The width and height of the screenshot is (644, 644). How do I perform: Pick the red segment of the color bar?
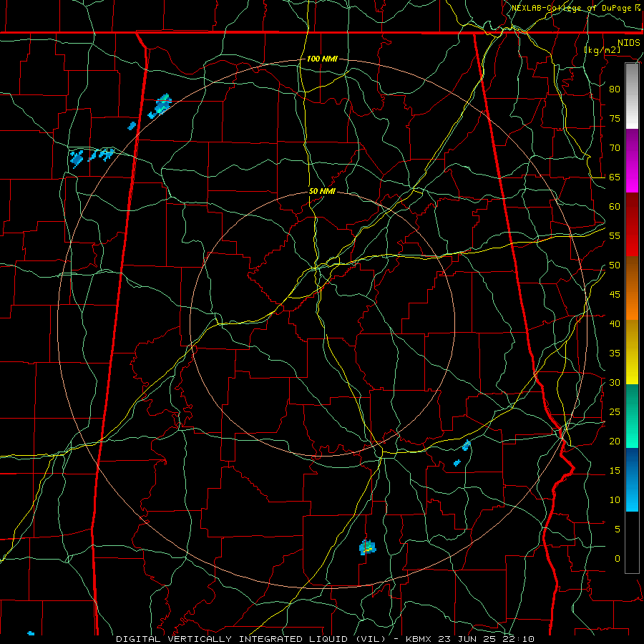coord(632,225)
